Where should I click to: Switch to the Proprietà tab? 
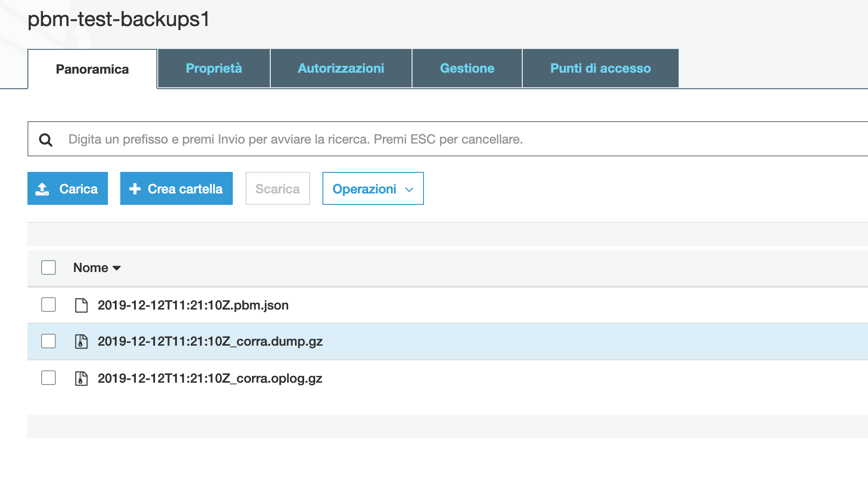214,69
